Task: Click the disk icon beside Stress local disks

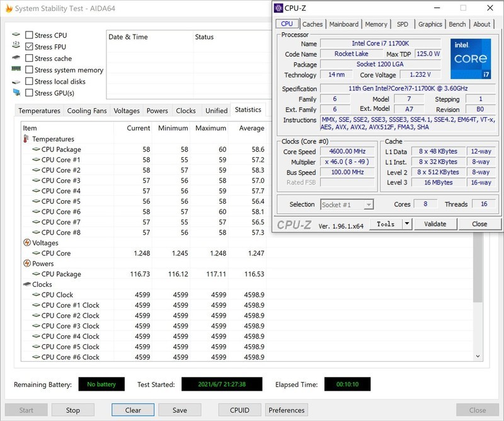Action: click(x=14, y=81)
